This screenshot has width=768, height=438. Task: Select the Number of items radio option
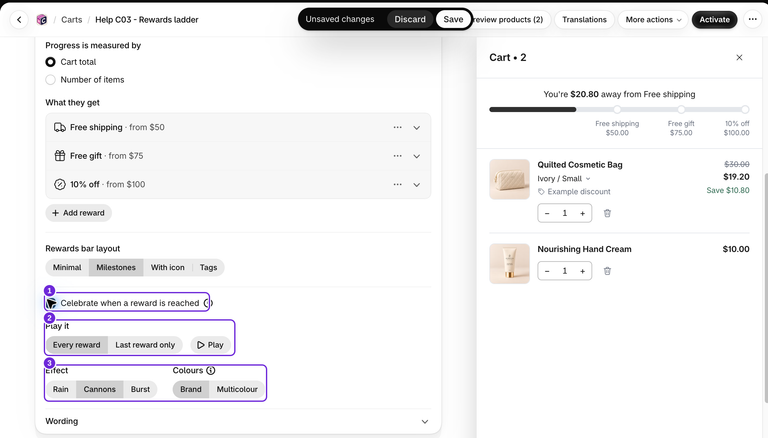50,80
